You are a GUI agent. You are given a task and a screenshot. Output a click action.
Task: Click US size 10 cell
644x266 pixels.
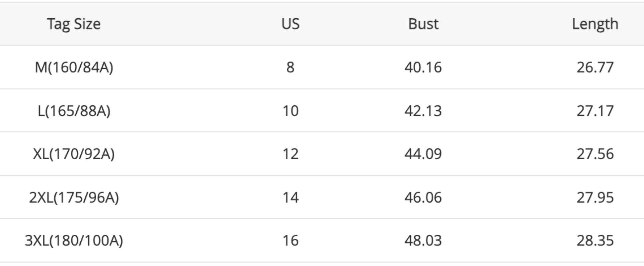[x=290, y=111]
